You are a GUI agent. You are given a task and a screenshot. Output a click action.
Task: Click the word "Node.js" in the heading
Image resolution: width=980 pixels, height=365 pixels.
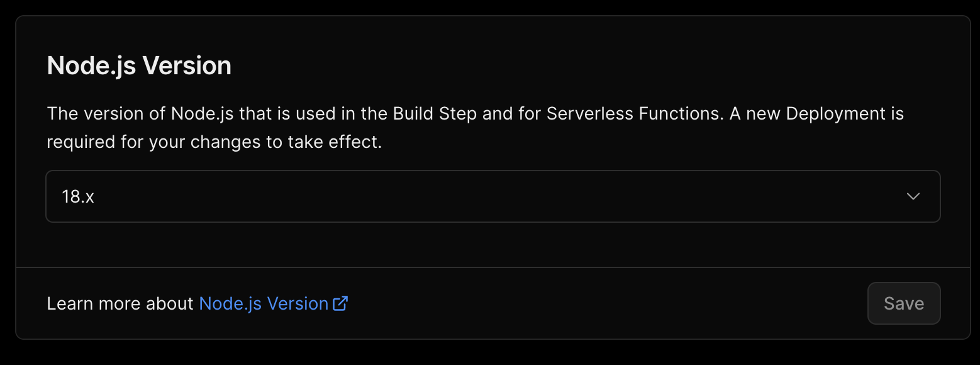(91, 65)
